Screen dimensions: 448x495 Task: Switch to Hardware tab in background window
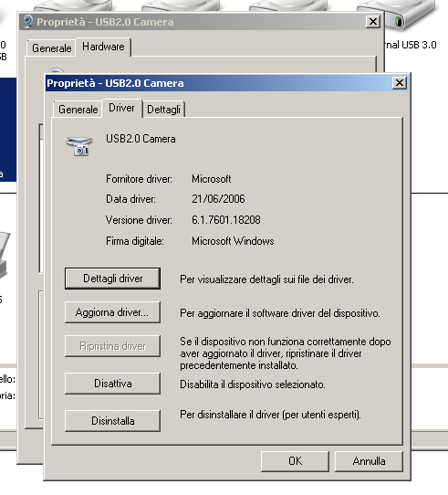click(103, 47)
